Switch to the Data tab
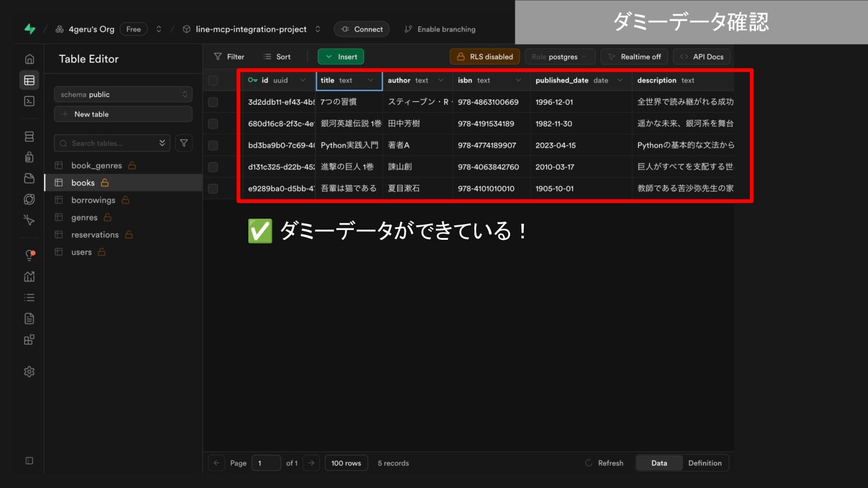 [x=659, y=463]
